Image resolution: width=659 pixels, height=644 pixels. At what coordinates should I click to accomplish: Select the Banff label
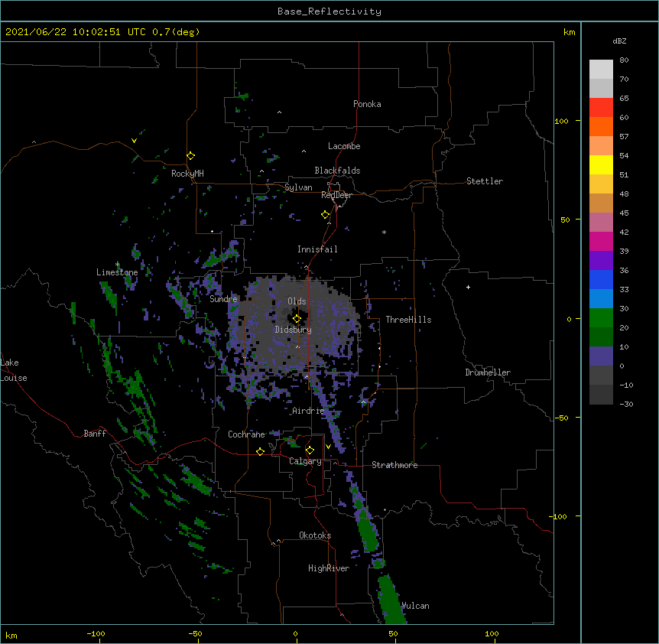point(95,434)
